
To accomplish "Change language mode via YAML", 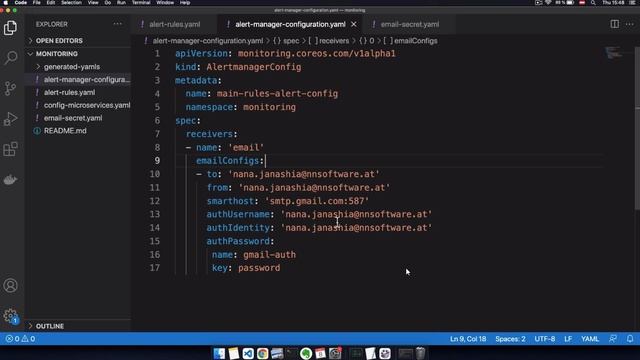I will (590, 339).
